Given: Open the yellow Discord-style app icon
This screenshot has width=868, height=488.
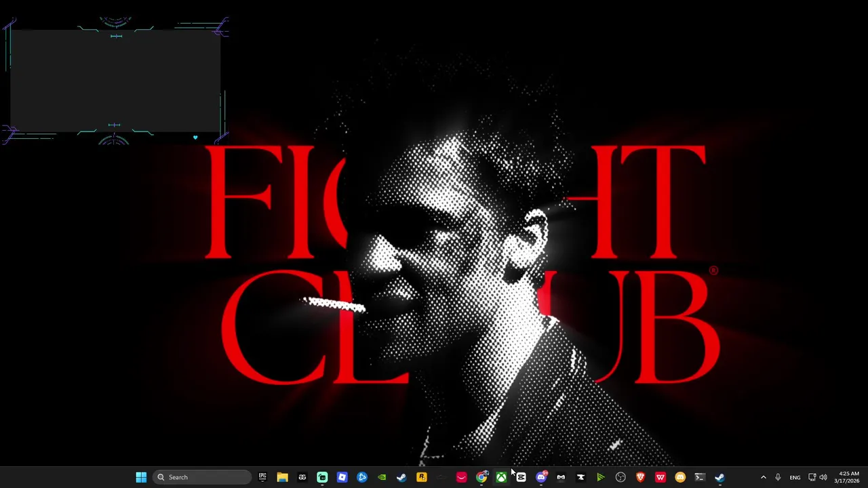Looking at the screenshot, I should 680,477.
